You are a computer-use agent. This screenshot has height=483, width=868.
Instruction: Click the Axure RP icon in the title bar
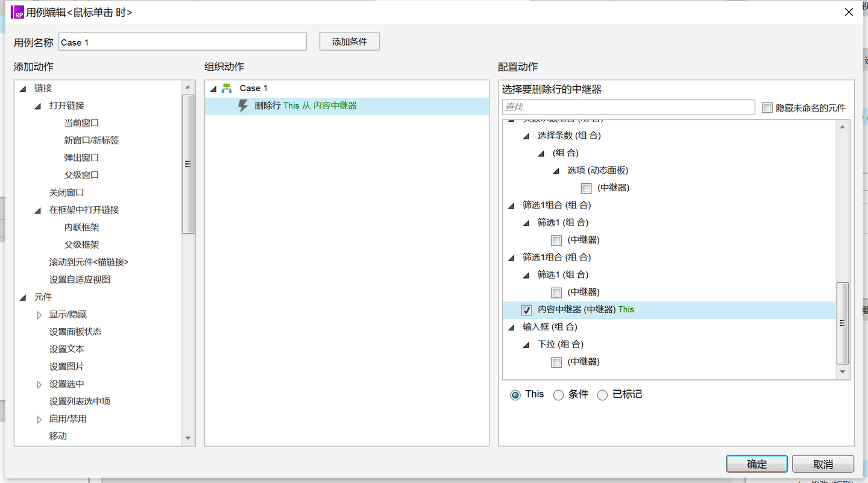click(x=17, y=12)
